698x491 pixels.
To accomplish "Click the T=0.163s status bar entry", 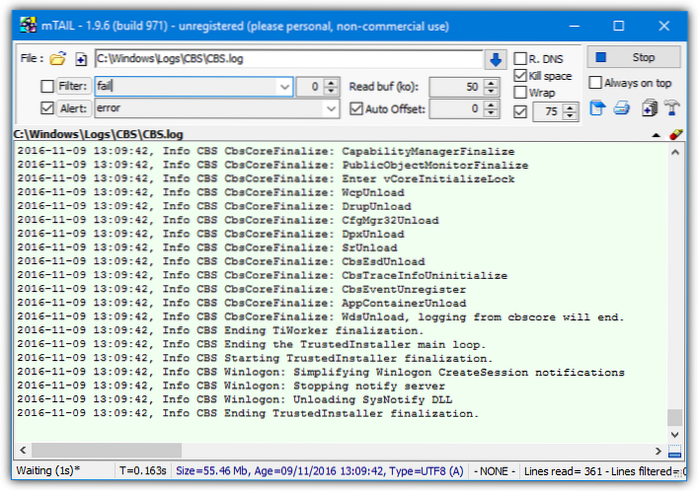I will (x=142, y=471).
